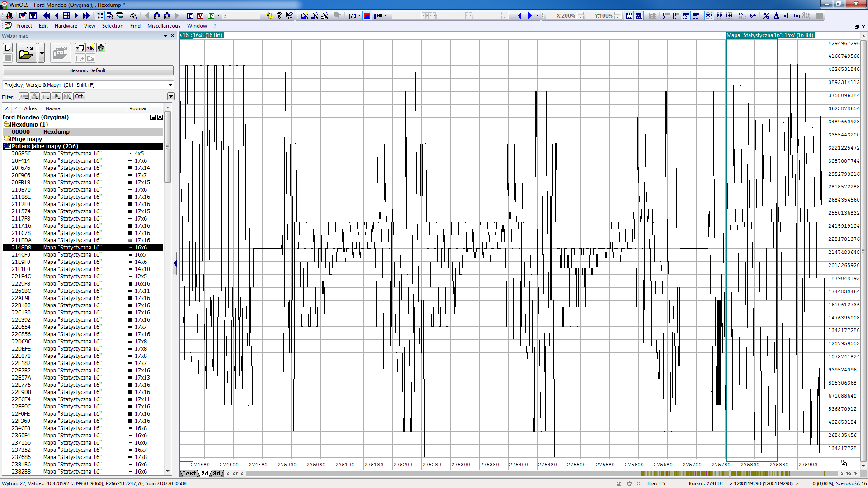Image resolution: width=868 pixels, height=488 pixels.
Task: Click the delta difference display icon
Action: 776,15
